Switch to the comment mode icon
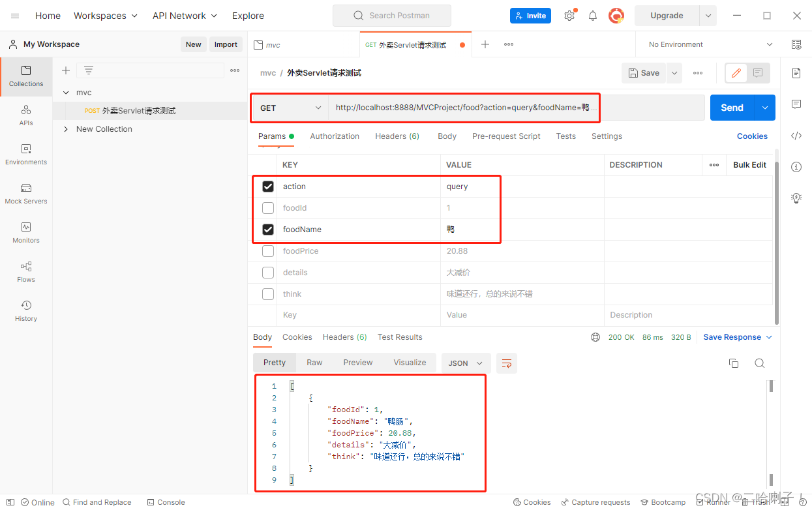Screen dimensions: 812x510 758,73
